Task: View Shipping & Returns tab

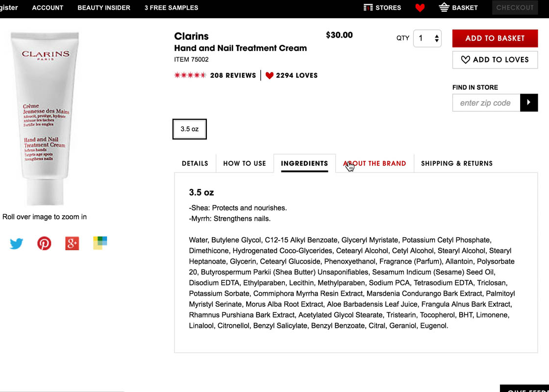Action: [457, 163]
